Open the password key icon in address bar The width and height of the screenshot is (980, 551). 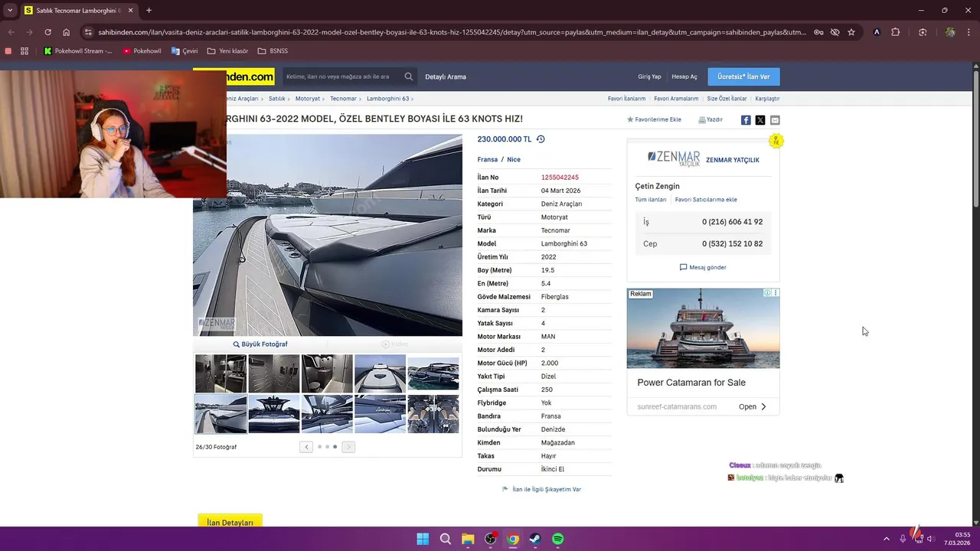point(818,32)
